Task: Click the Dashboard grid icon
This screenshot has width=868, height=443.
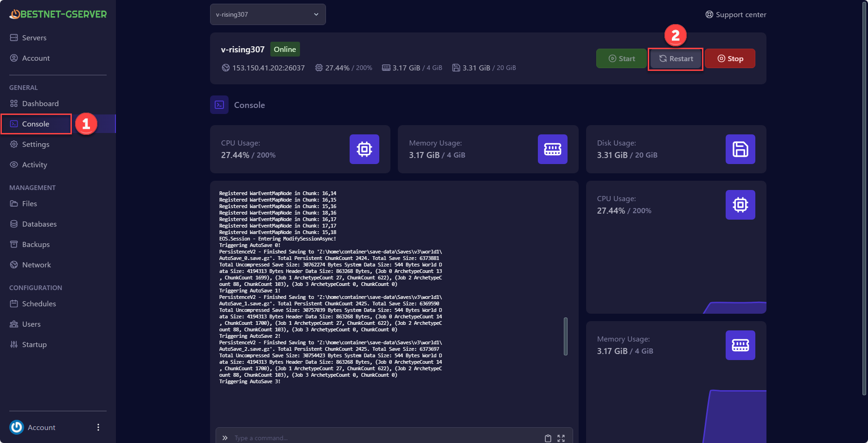Action: (14, 103)
